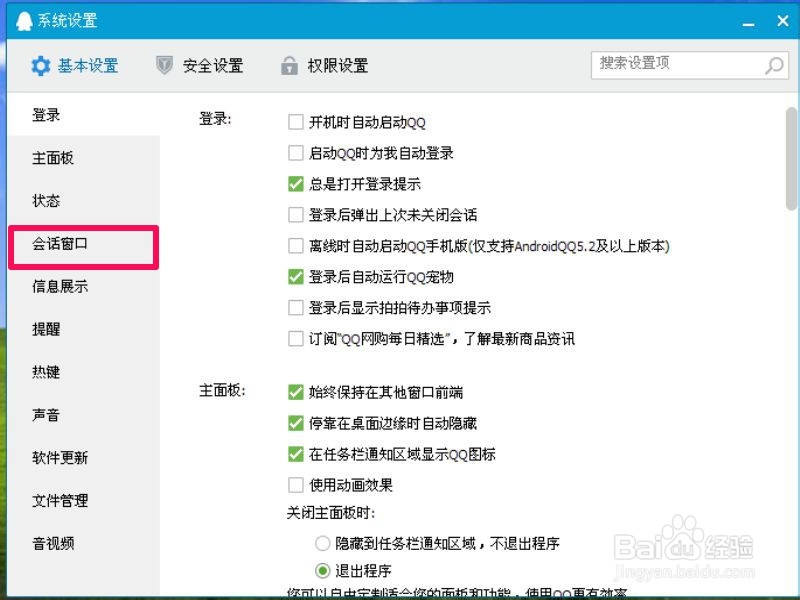Switch to 安全设置 tab
Screen dimensions: 800x600
pyautogui.click(x=199, y=66)
